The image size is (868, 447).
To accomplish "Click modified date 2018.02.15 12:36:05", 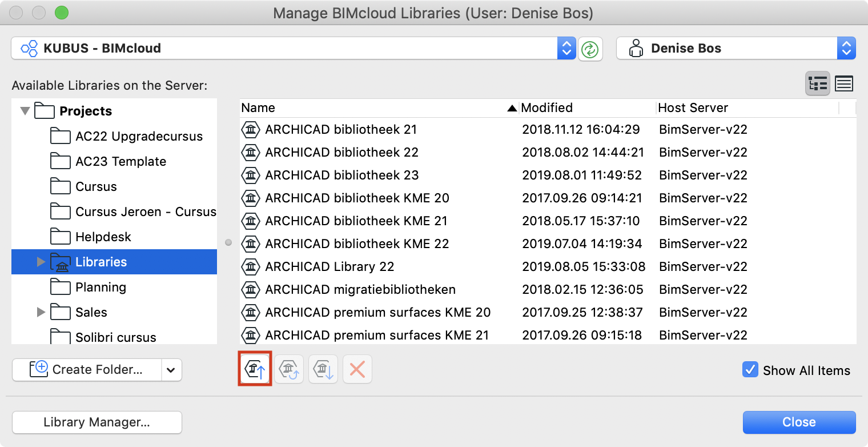I will click(582, 290).
